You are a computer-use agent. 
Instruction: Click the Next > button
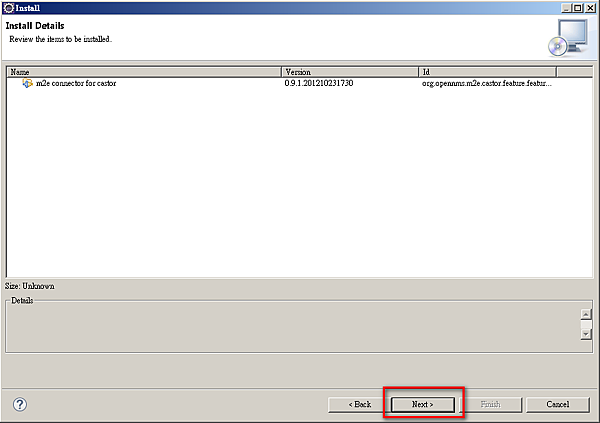tap(423, 404)
